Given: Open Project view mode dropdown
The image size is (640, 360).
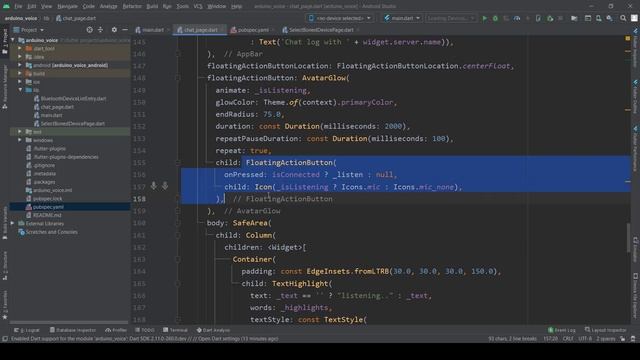Looking at the screenshot, I should point(29,30).
